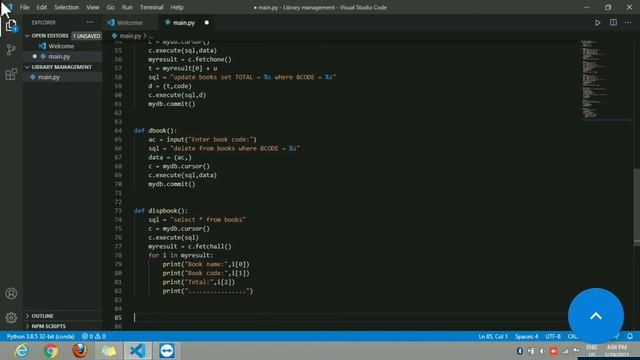Open TeamViewer from taskbar
Image resolution: width=640 pixels, height=360 pixels.
click(167, 351)
